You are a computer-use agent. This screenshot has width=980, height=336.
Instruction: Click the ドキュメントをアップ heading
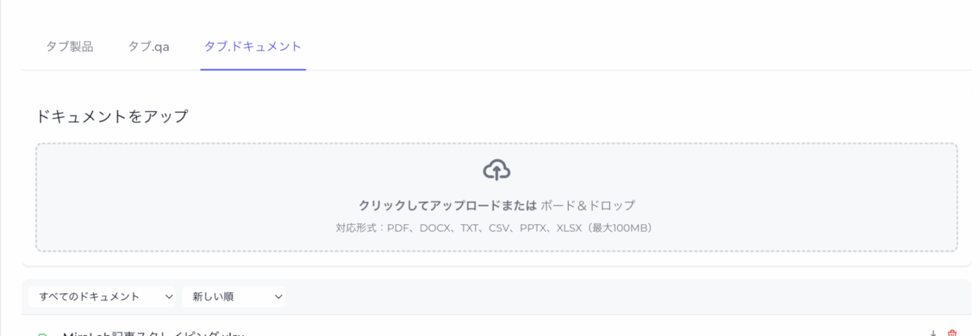pyautogui.click(x=112, y=116)
